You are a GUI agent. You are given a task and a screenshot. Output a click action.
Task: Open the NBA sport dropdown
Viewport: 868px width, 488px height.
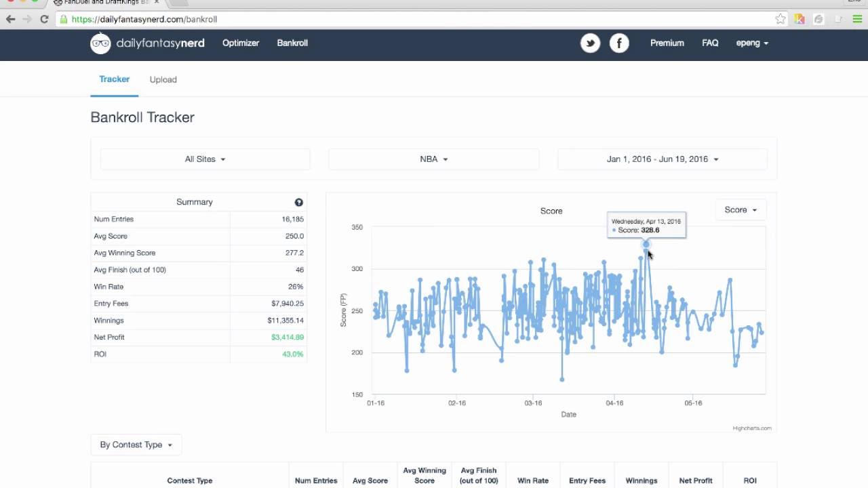coord(434,159)
